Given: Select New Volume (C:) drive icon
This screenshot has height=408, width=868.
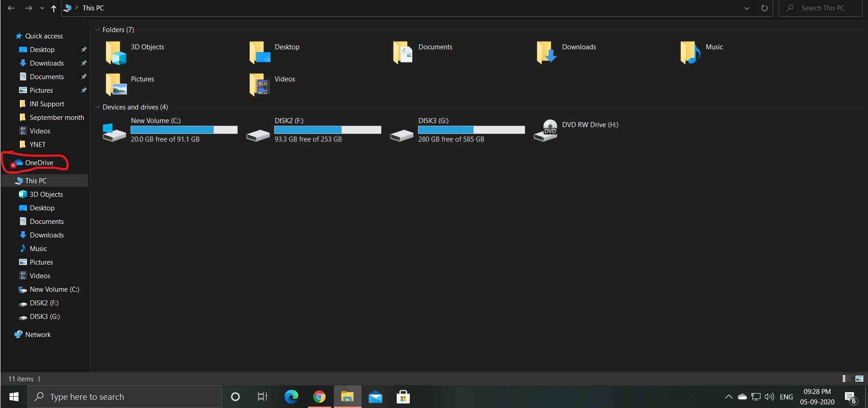Looking at the screenshot, I should pyautogui.click(x=114, y=133).
